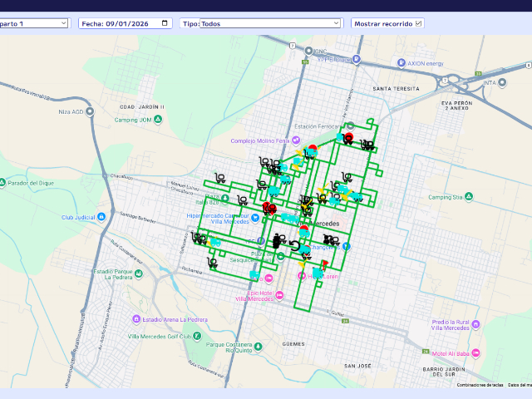Expand the reparto selection dropdown
The height and width of the screenshot is (399, 532).
coord(33,24)
